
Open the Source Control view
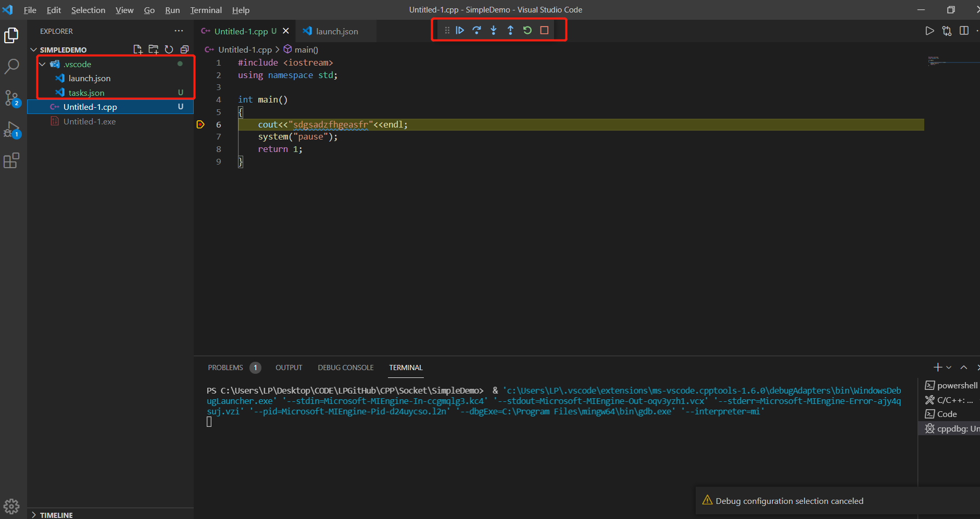tap(11, 98)
